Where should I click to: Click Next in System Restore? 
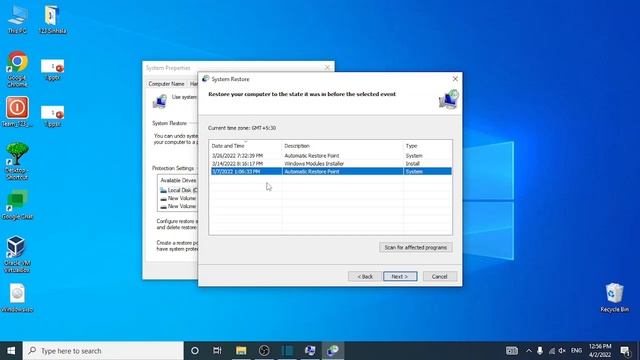[x=400, y=276]
